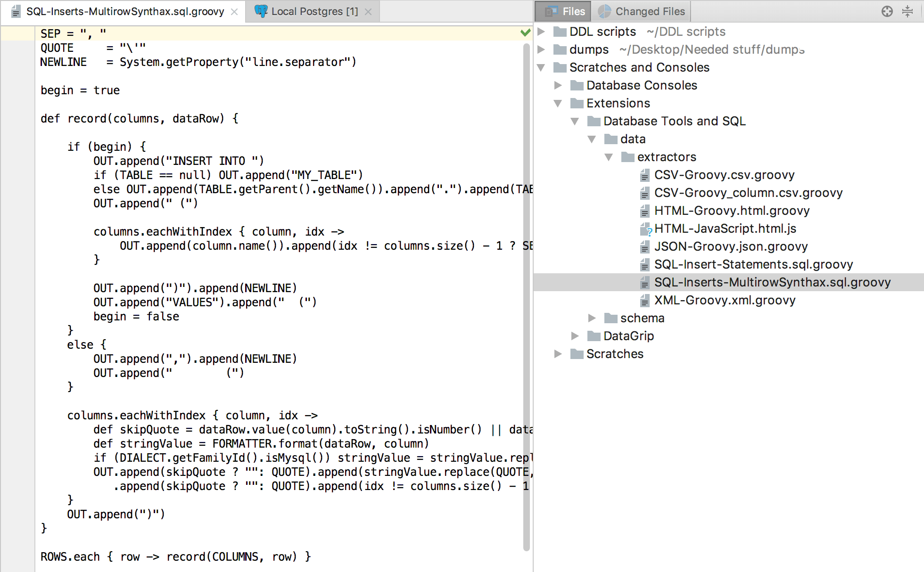Select SQL-Insert-Statements.sql.groovy file
Viewport: 924px width, 572px height.
point(753,264)
